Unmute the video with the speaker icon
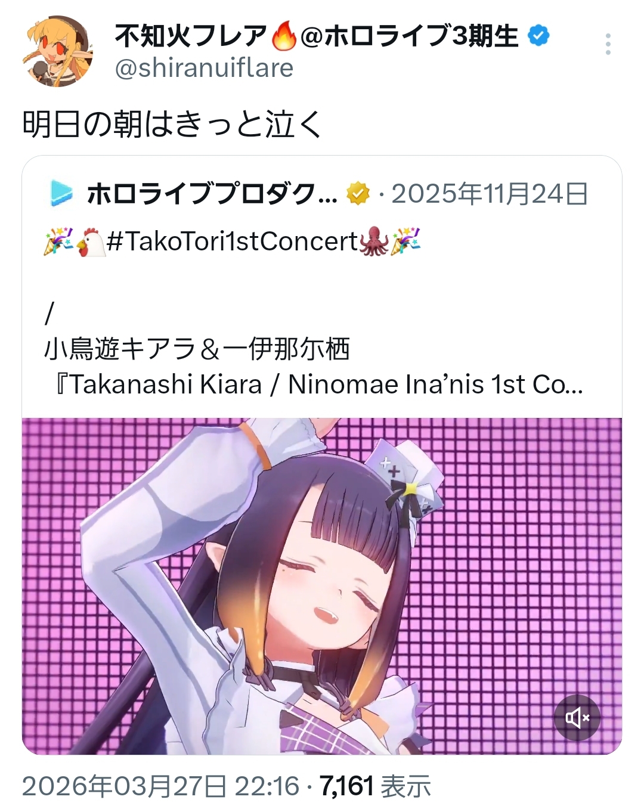The image size is (644, 812). 578,718
